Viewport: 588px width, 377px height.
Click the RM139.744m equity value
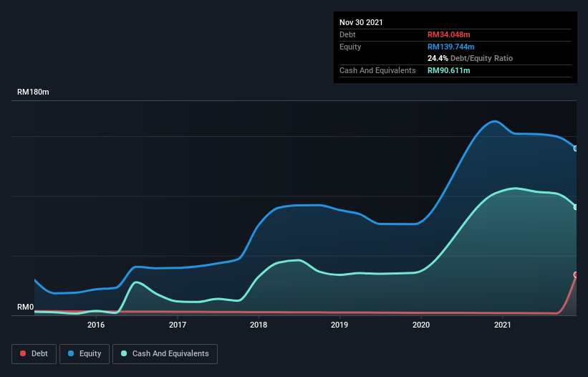pyautogui.click(x=450, y=47)
